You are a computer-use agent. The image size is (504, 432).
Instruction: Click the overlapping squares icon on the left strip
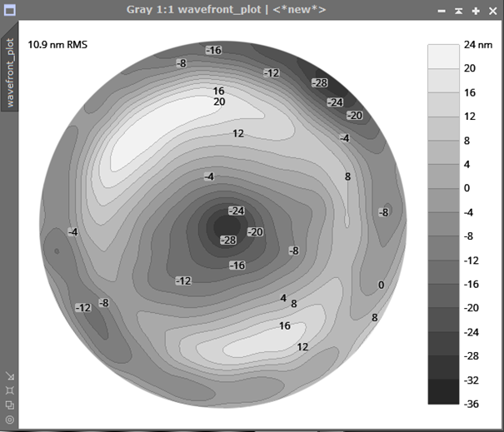(x=10, y=405)
